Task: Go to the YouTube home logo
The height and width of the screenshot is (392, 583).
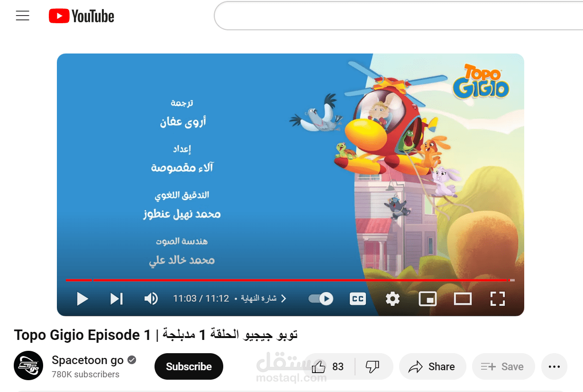Action: (x=82, y=16)
